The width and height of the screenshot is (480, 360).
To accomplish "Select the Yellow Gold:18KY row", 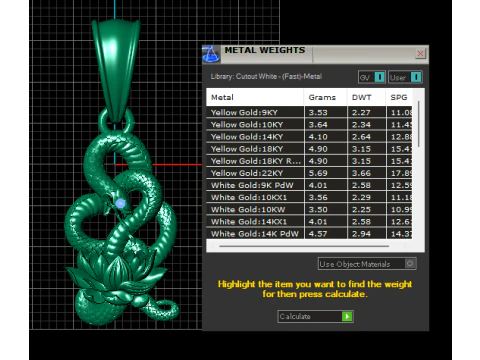I will click(x=309, y=149).
